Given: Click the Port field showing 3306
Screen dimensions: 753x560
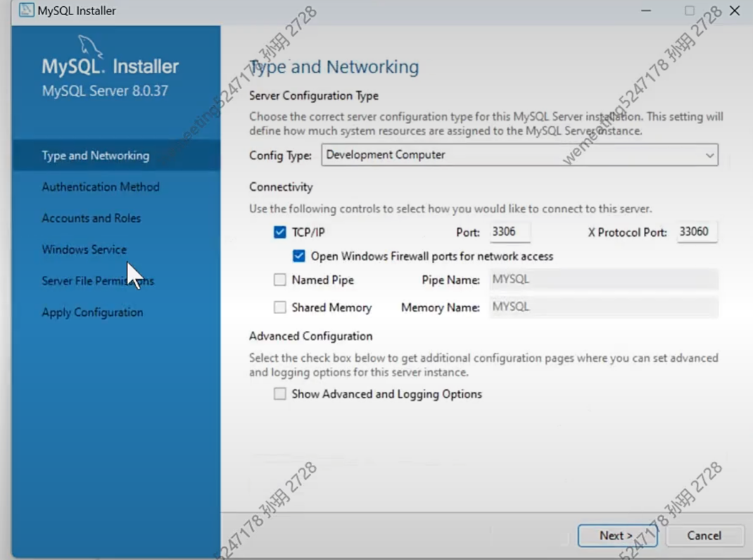Looking at the screenshot, I should pos(510,232).
